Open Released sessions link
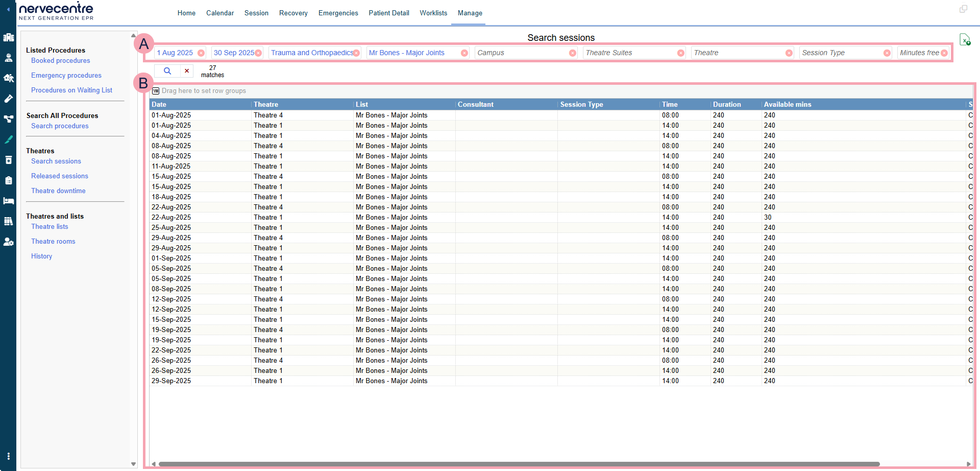This screenshot has width=980, height=471. 60,176
